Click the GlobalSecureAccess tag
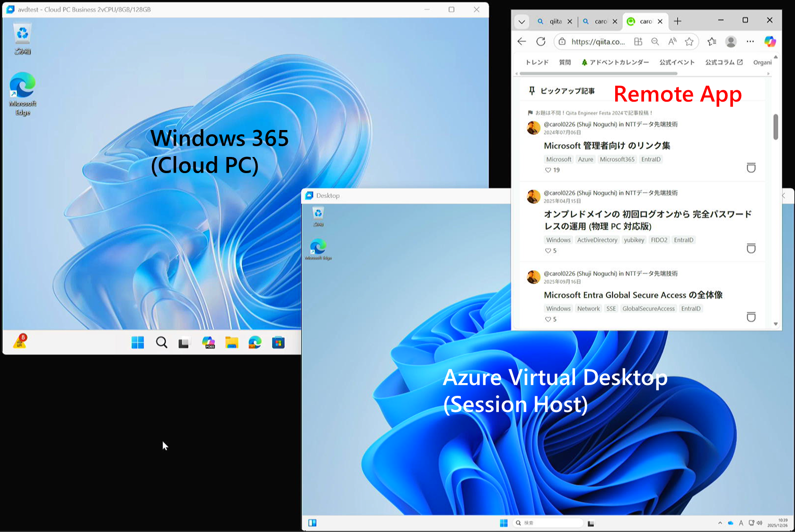This screenshot has height=532, width=795. [648, 309]
